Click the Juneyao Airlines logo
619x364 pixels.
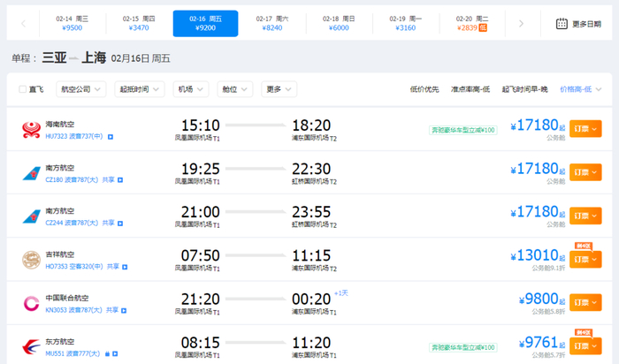coord(31,260)
